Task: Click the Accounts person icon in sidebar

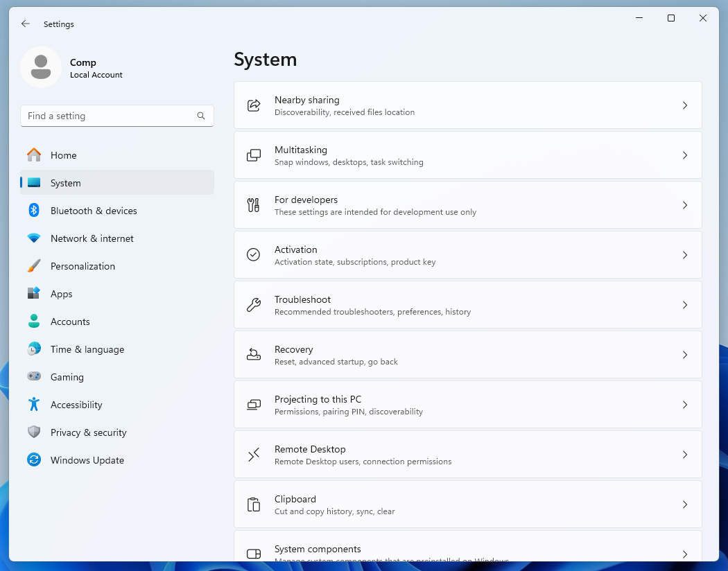Action: [x=34, y=321]
